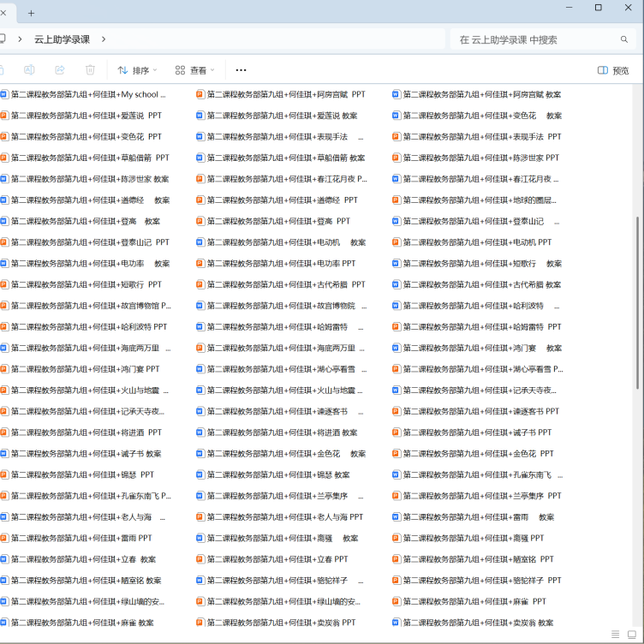
Task: Open the 查看 view dropdown
Action: [x=194, y=70]
